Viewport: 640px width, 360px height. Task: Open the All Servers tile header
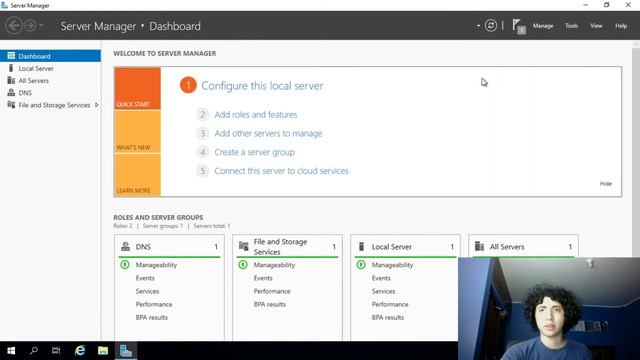[x=523, y=247]
